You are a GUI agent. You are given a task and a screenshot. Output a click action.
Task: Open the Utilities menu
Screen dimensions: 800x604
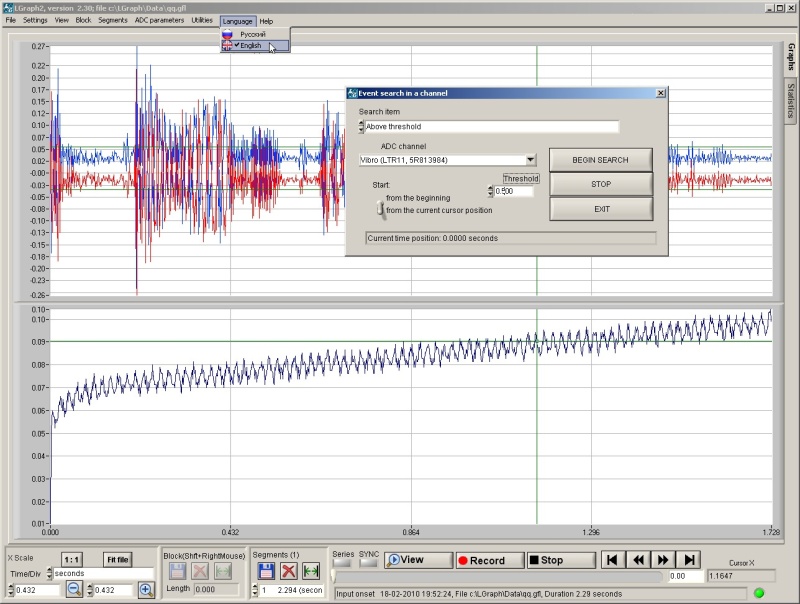(x=202, y=20)
